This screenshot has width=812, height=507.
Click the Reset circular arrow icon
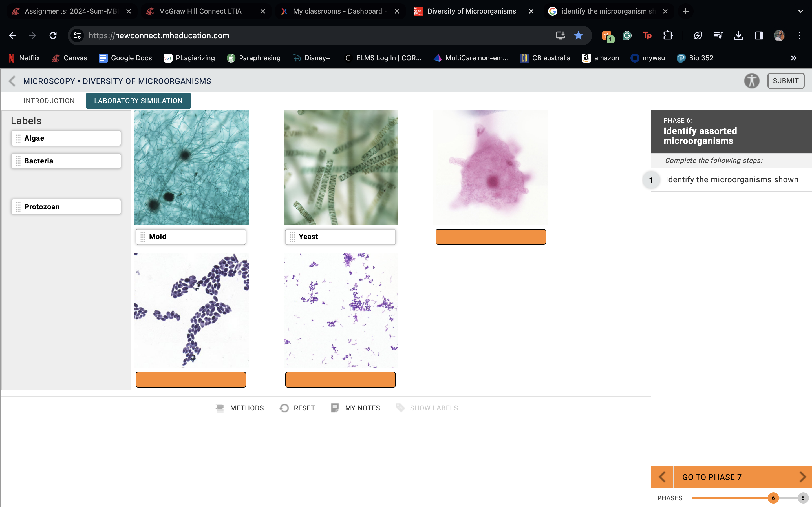284,408
